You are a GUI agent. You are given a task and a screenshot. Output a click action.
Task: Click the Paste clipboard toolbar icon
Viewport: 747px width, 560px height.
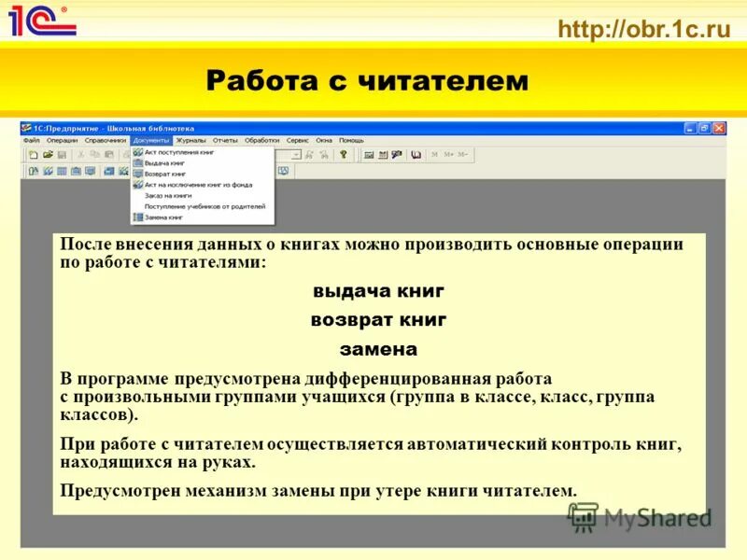(x=109, y=155)
